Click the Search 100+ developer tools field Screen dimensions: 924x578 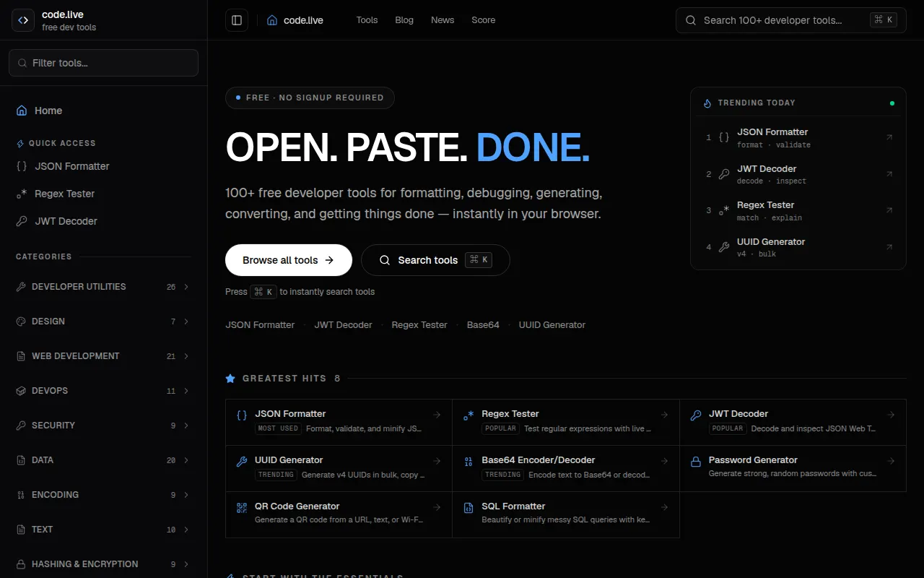point(790,20)
